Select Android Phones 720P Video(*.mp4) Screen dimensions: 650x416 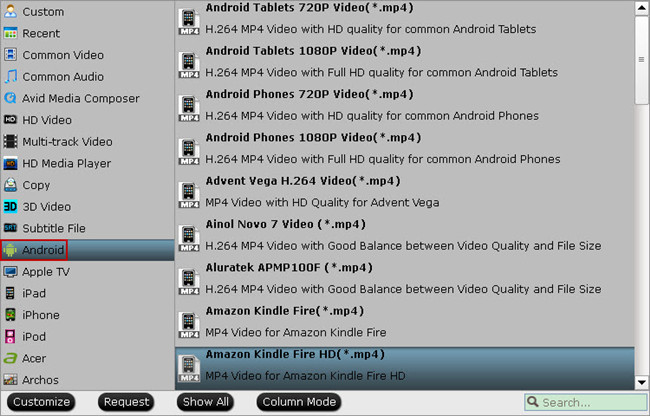[405, 105]
